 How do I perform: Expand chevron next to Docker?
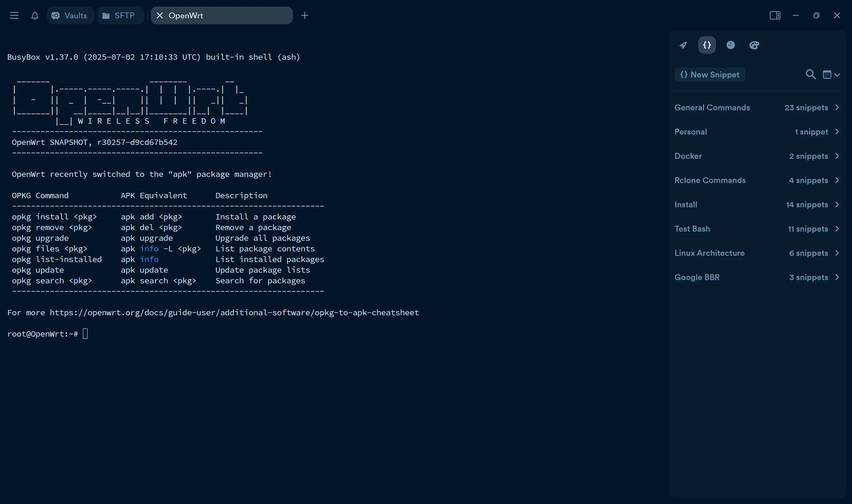point(837,156)
